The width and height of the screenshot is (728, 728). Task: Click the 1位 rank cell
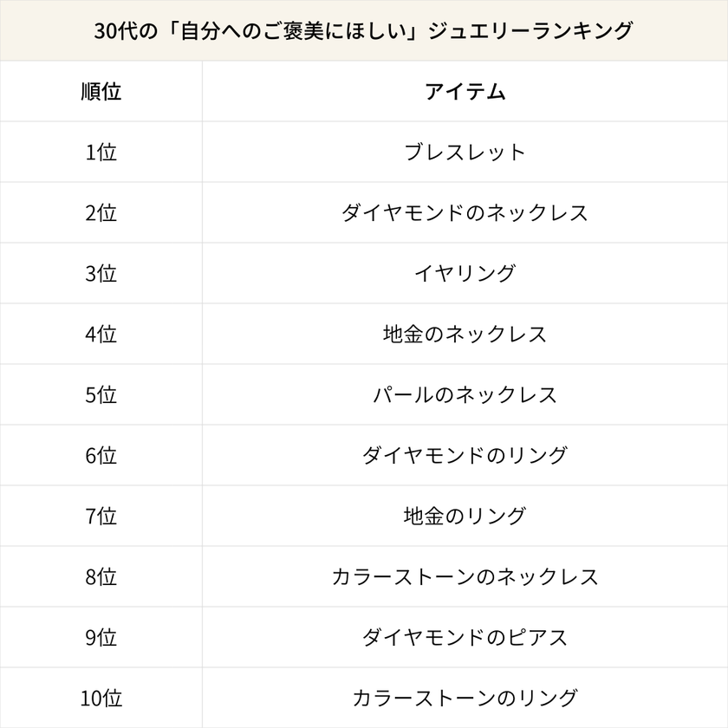(101, 153)
